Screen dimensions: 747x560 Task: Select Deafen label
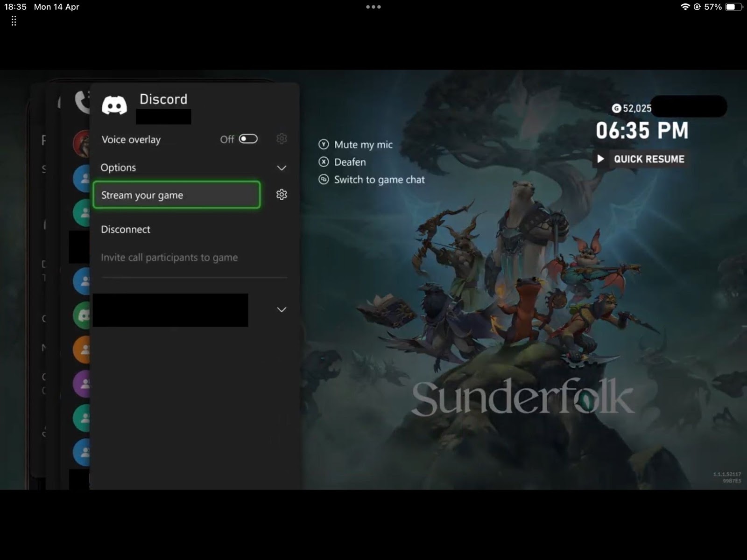point(350,162)
